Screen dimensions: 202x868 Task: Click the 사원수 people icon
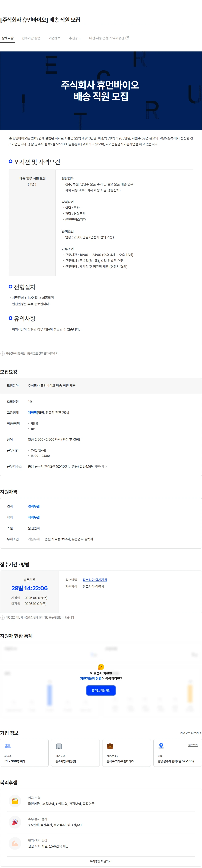pos(7,746)
